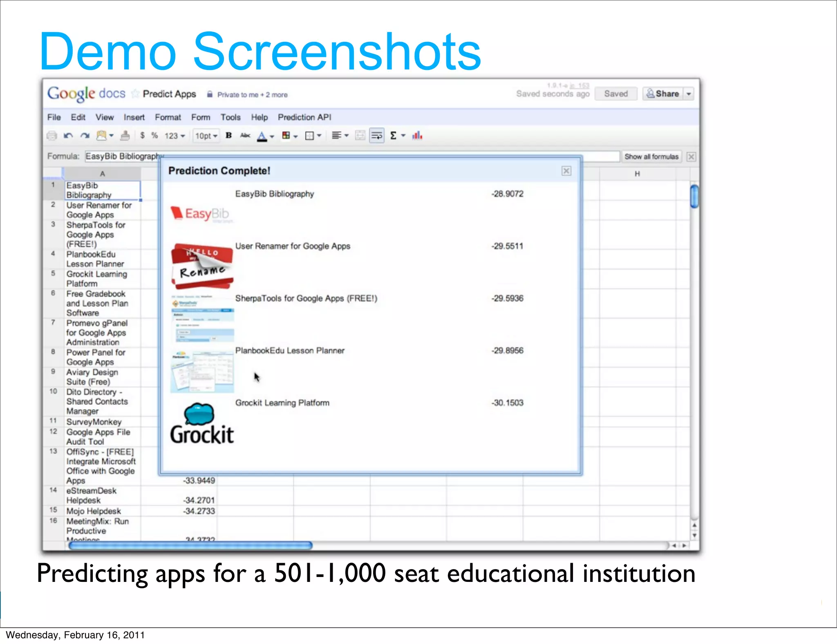Viewport: 837px width, 644px height.
Task: Click the Saved button
Action: (x=616, y=94)
